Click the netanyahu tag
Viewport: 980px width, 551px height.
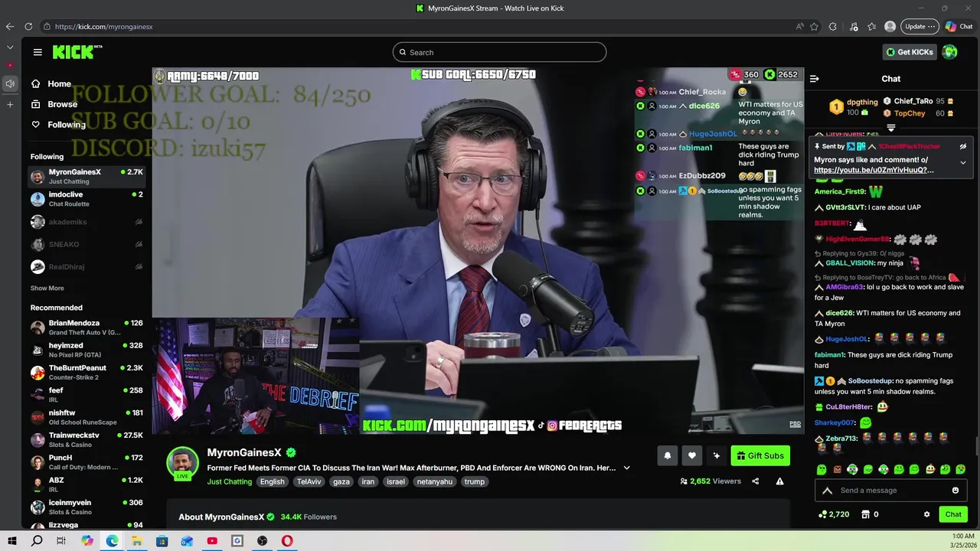point(434,481)
